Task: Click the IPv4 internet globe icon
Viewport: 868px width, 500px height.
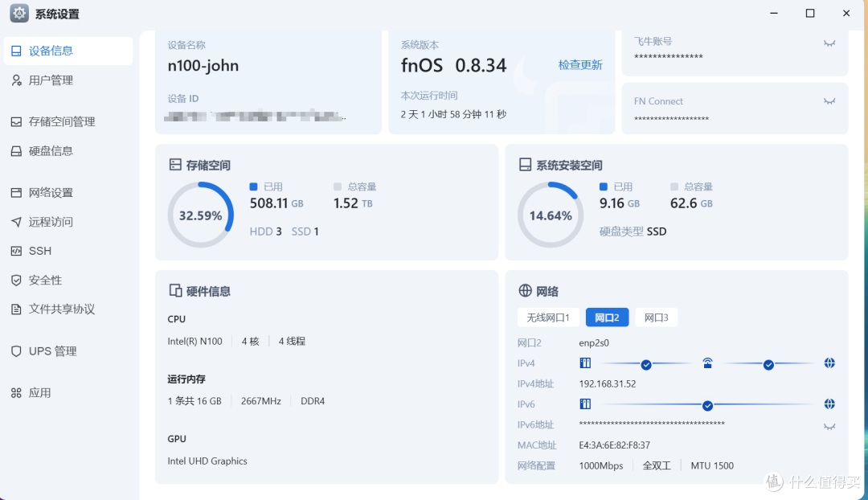Action: coord(829,363)
